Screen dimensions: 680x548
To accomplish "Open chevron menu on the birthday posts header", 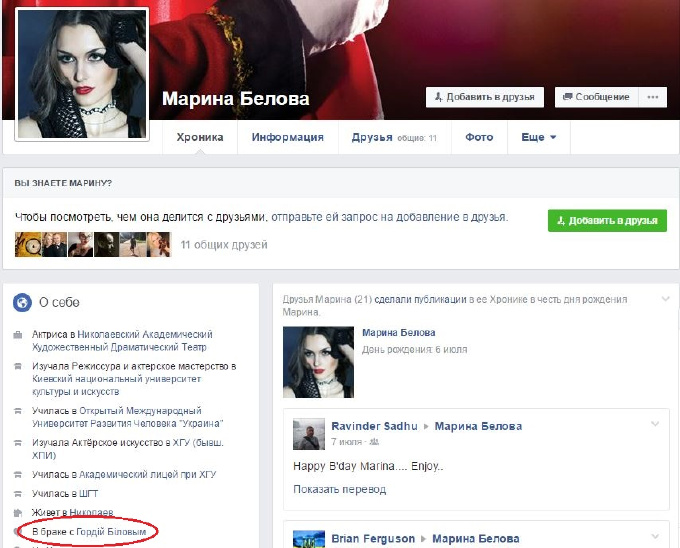I will click(665, 300).
